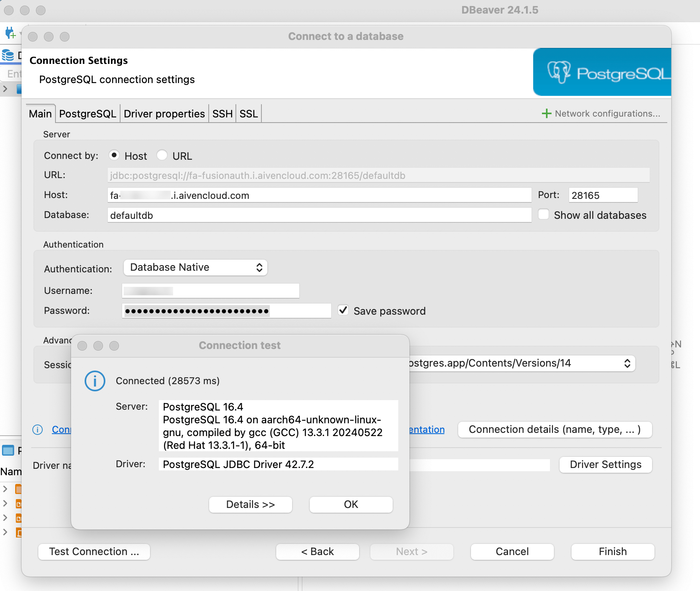Click the green plus Network configurations icon
700x591 pixels.
546,114
